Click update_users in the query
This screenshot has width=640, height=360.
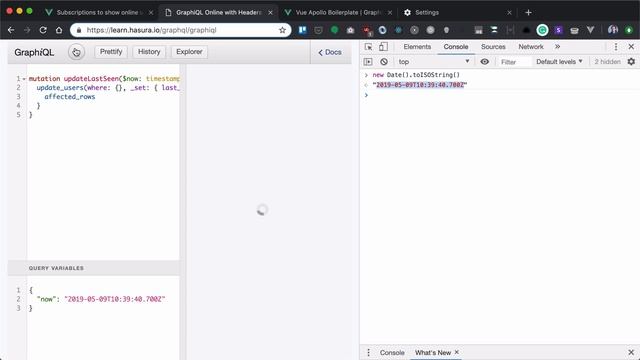tap(59, 88)
